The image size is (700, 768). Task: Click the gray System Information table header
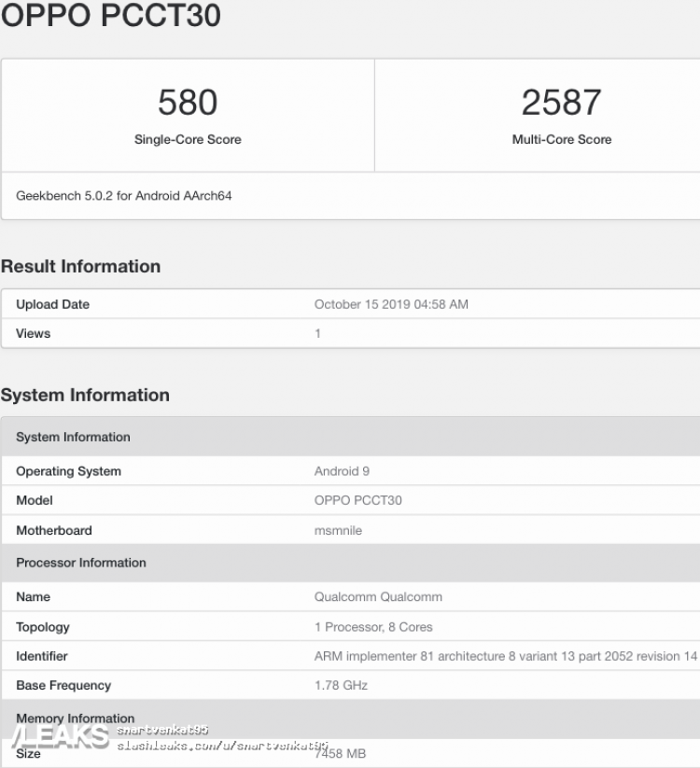(x=351, y=437)
